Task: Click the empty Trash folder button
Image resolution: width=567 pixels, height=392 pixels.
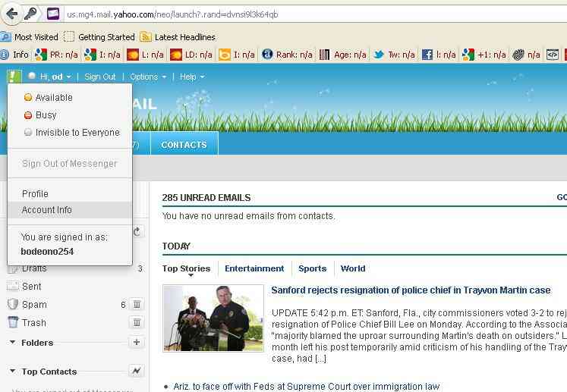Action: pyautogui.click(x=137, y=322)
